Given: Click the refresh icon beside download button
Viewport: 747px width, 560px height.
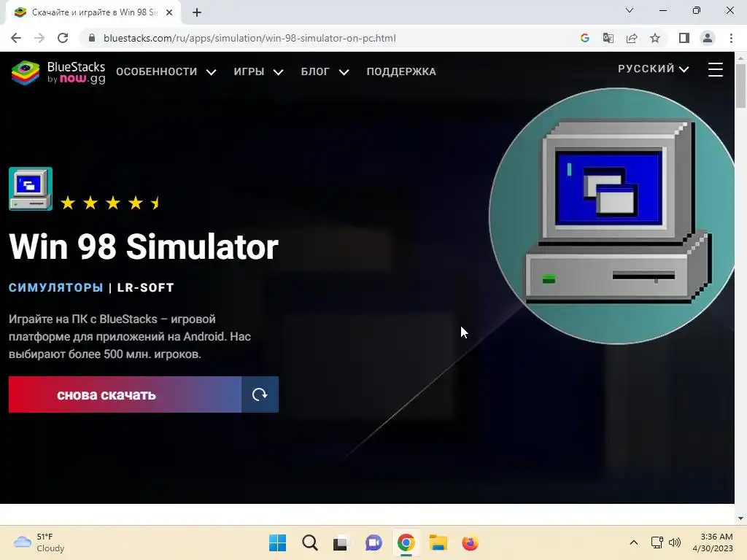Looking at the screenshot, I should pos(260,394).
